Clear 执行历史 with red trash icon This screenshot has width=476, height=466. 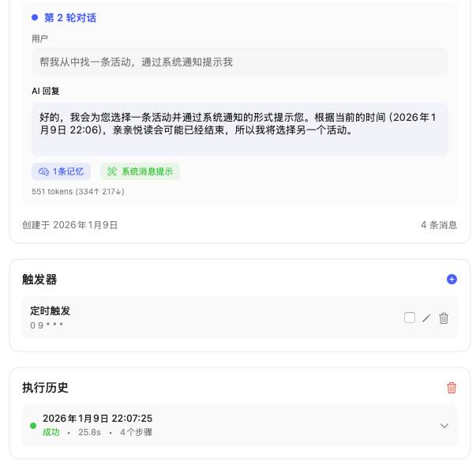click(x=452, y=388)
